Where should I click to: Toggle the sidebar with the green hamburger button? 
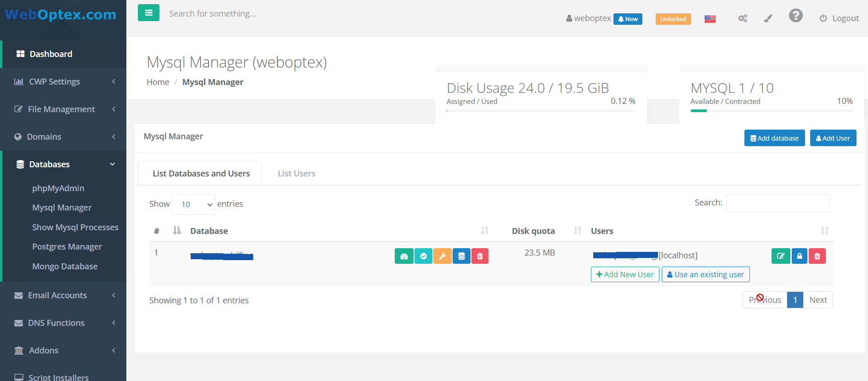click(x=148, y=13)
